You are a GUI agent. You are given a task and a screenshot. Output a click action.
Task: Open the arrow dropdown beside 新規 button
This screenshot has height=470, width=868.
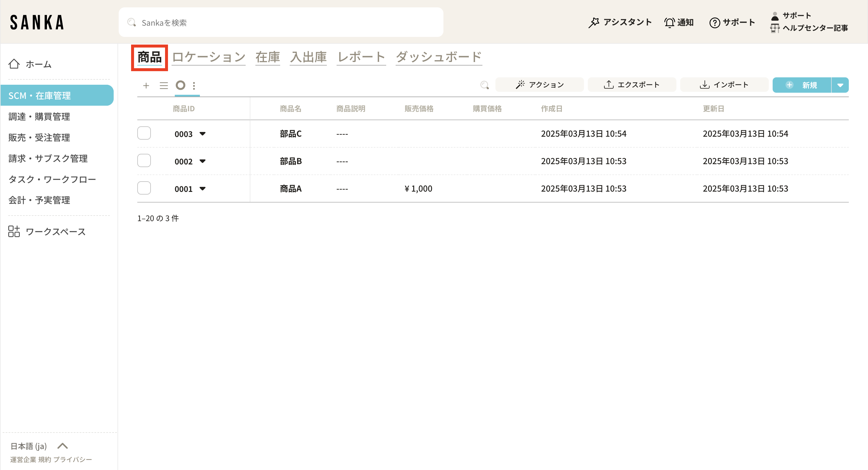840,85
